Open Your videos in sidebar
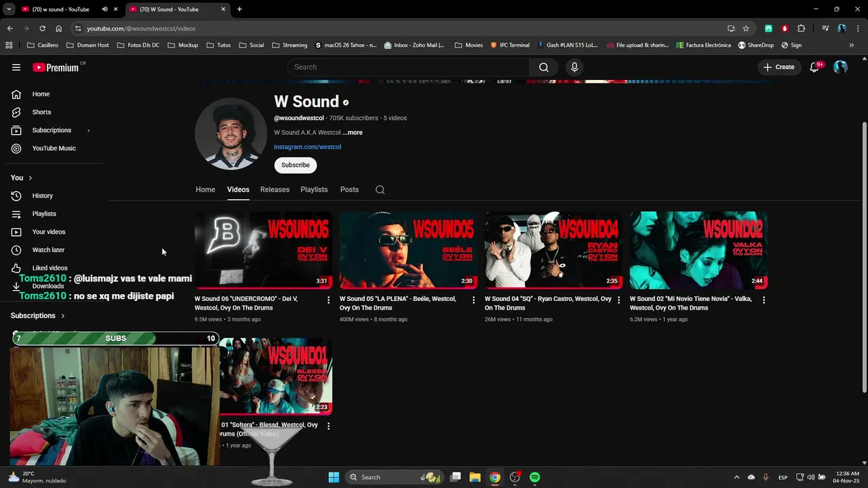The height and width of the screenshot is (488, 868). pos(48,232)
